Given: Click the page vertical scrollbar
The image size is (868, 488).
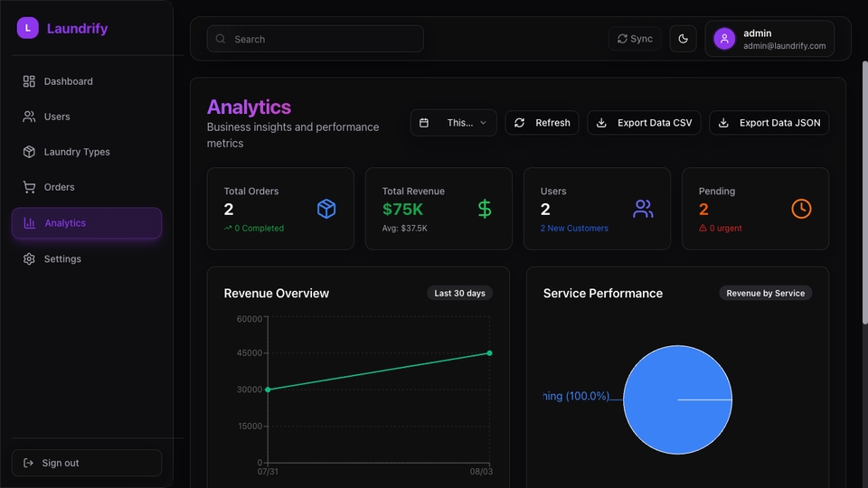Looking at the screenshot, I should [864, 192].
